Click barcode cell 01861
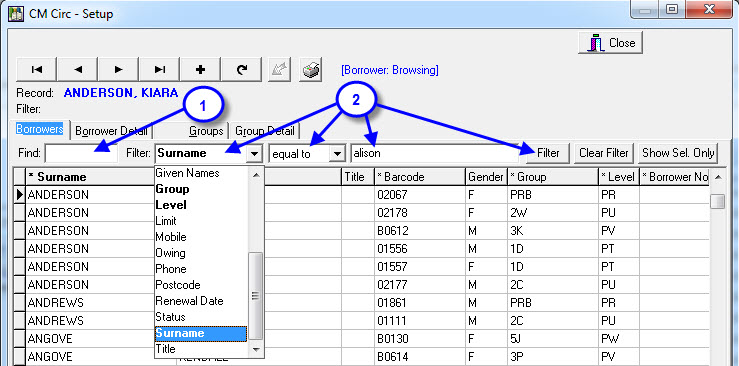This screenshot has width=739, height=366. point(420,302)
